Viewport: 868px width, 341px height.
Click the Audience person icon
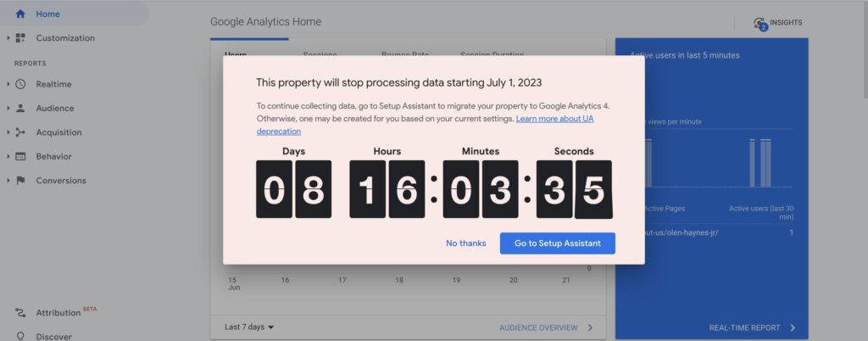(x=20, y=108)
